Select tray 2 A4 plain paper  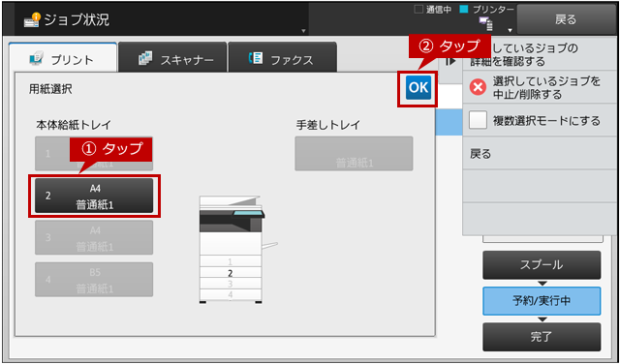94,196
